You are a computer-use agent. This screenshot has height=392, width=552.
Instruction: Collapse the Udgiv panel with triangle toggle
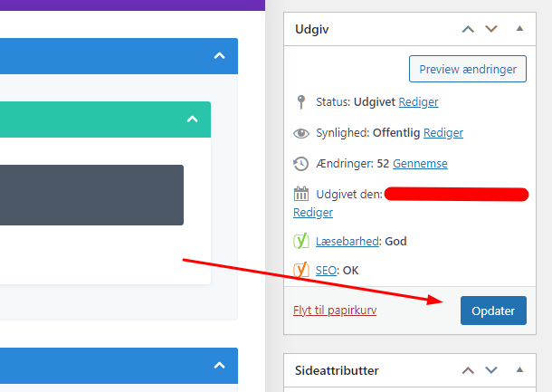pyautogui.click(x=519, y=29)
